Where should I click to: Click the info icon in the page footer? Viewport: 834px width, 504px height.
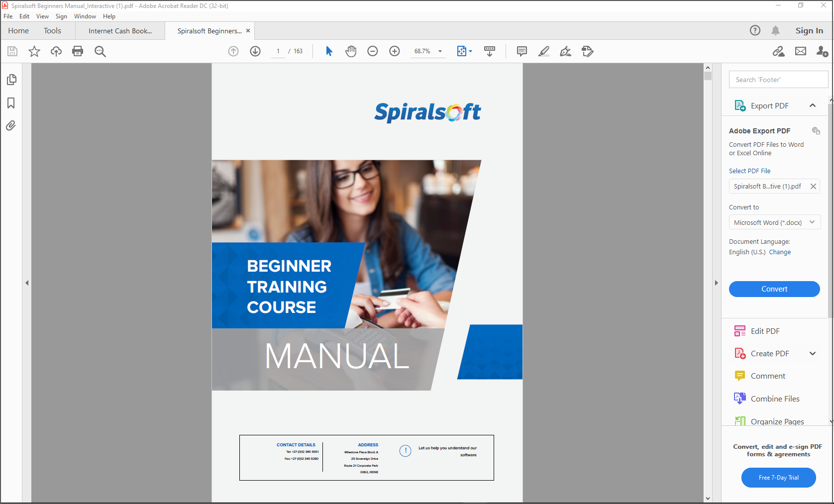pyautogui.click(x=406, y=451)
